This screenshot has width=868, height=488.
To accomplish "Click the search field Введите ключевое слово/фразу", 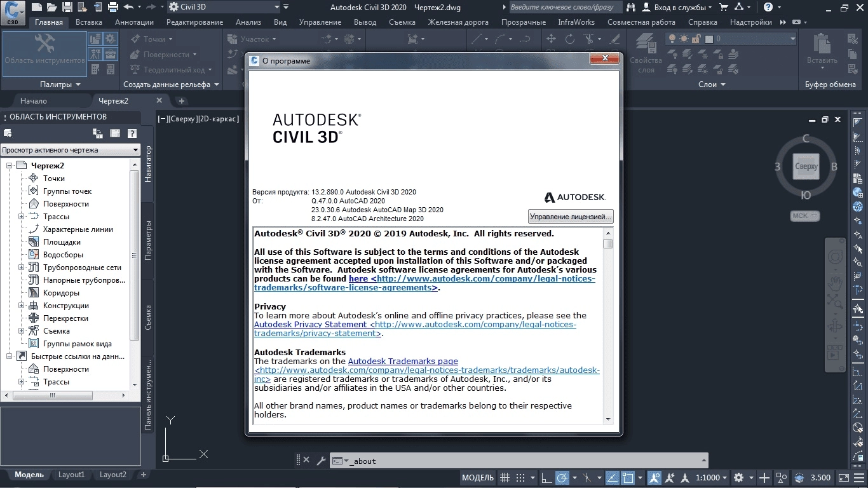I will tap(567, 7).
